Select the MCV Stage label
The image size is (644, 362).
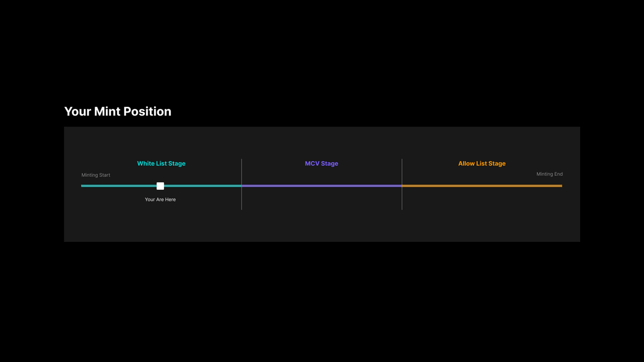(x=321, y=164)
